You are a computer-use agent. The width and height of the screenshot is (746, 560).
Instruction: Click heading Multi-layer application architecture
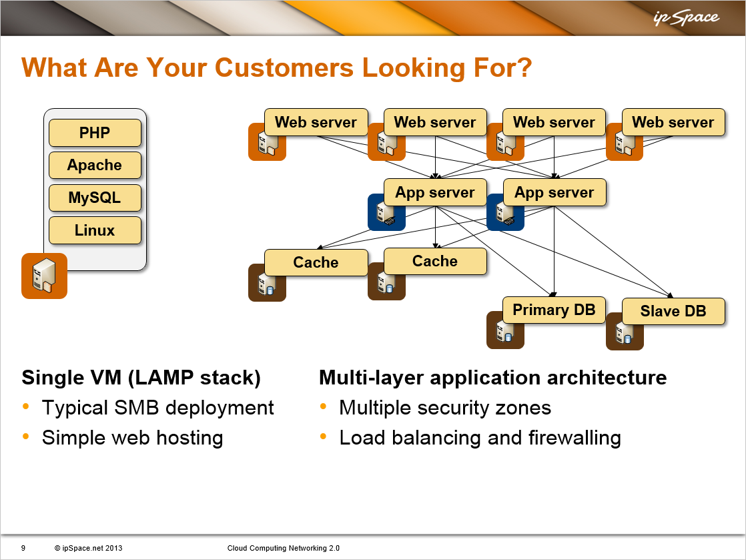tap(493, 378)
